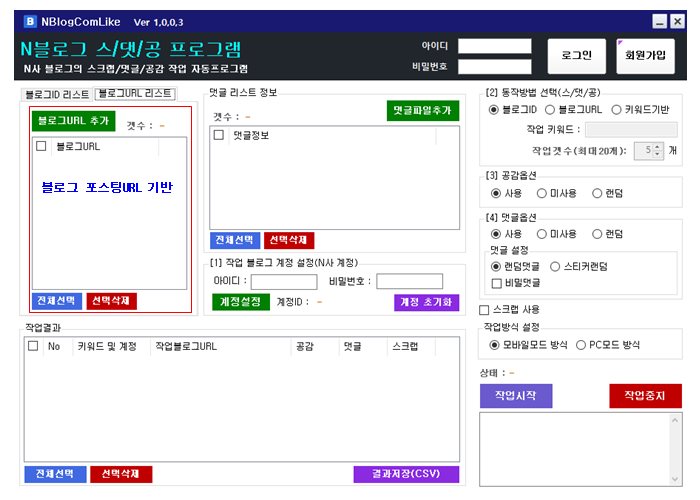700x500 pixels.
Task: Click the 작업 키워드 text field
Action: coord(631,129)
